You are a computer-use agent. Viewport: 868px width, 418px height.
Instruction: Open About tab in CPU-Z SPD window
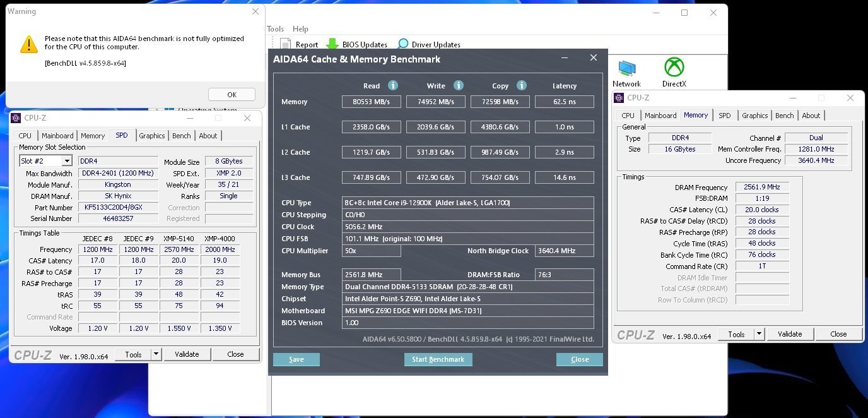[208, 136]
